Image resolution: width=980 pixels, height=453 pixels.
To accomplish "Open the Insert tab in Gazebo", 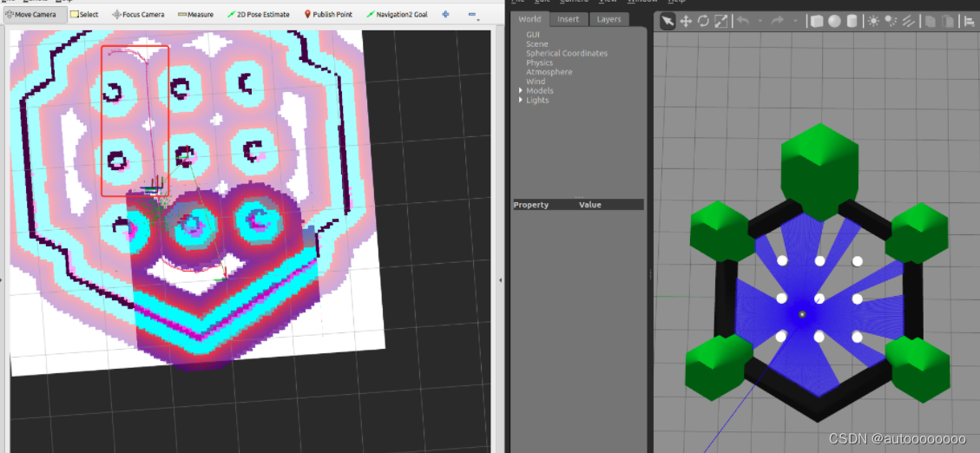I will (x=569, y=19).
